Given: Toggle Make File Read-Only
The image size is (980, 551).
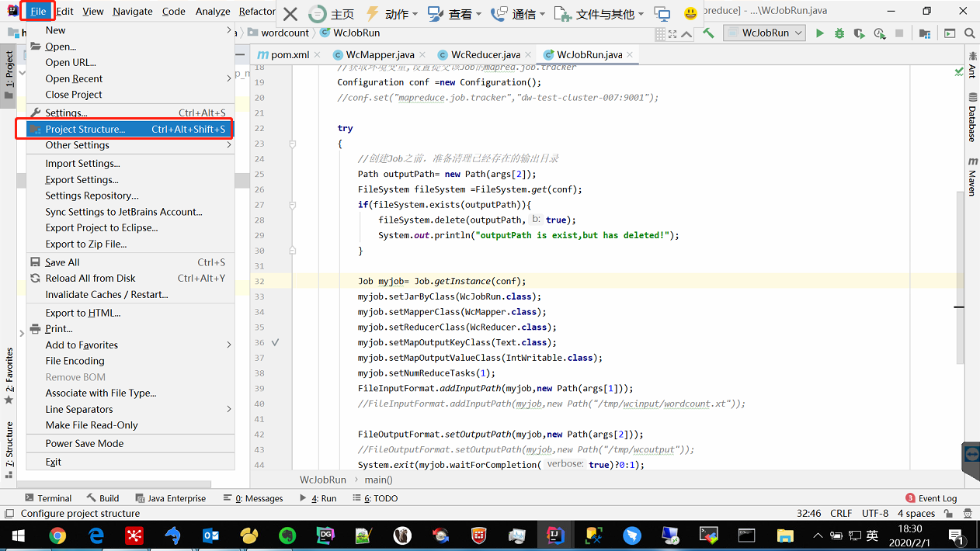Looking at the screenshot, I should (x=130, y=425).
